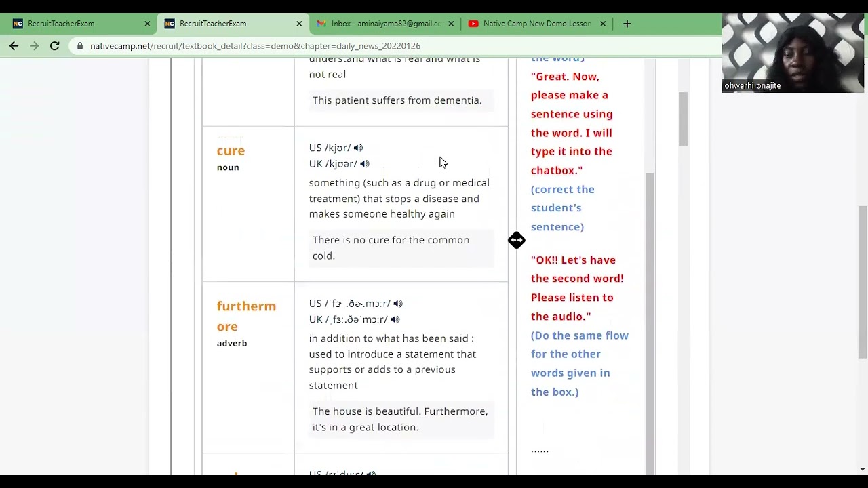Click the vocabulary word cure
The image size is (868, 488).
pos(231,150)
